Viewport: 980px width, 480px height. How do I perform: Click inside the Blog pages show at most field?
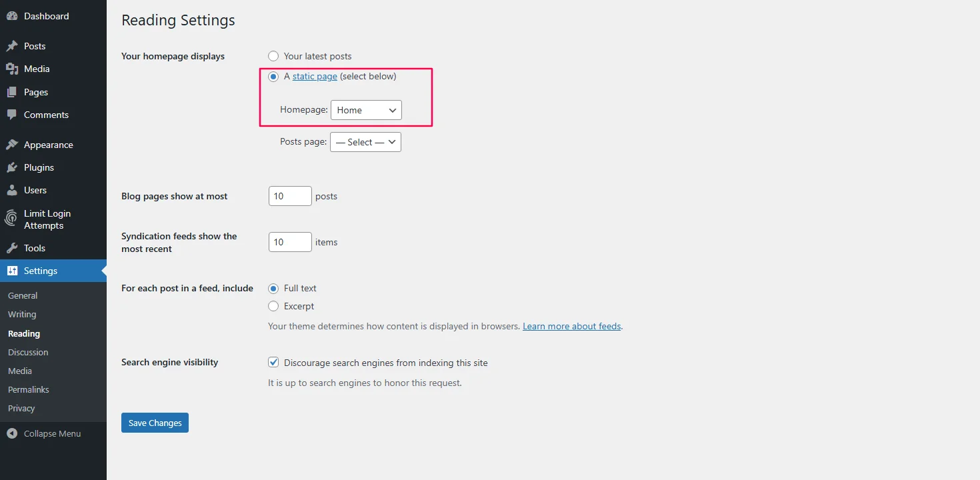point(289,196)
